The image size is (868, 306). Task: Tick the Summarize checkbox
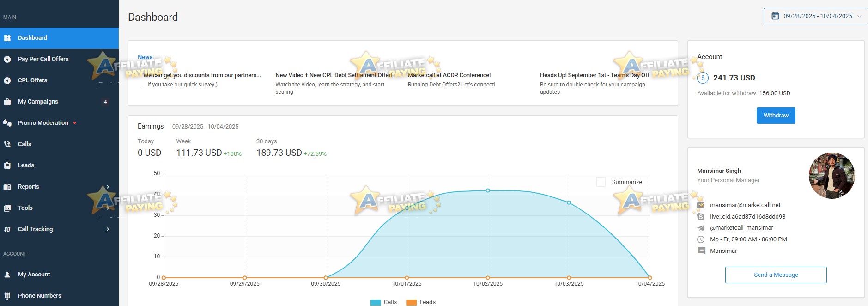coord(601,182)
